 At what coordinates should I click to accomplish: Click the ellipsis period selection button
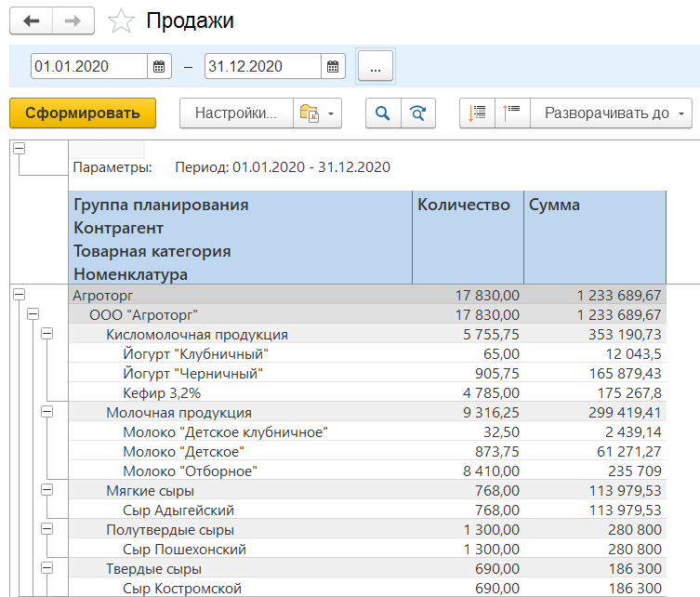[376, 66]
